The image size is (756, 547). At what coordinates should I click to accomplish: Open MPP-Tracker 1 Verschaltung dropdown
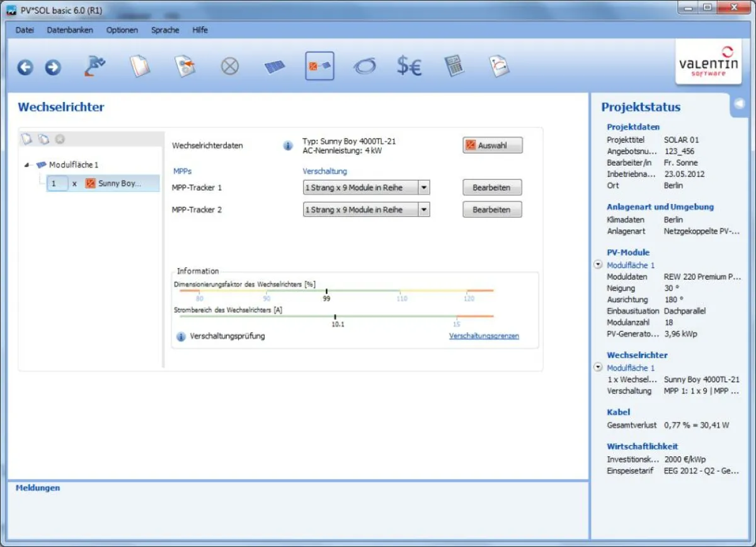coord(424,188)
